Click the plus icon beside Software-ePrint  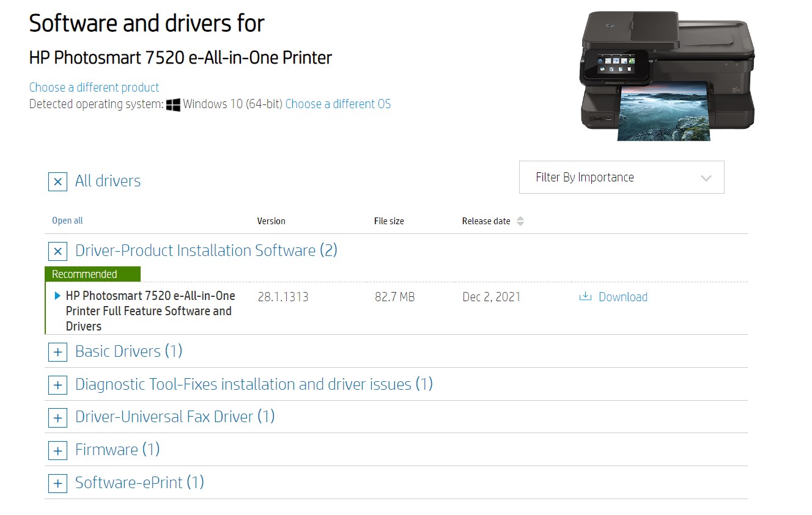(57, 483)
